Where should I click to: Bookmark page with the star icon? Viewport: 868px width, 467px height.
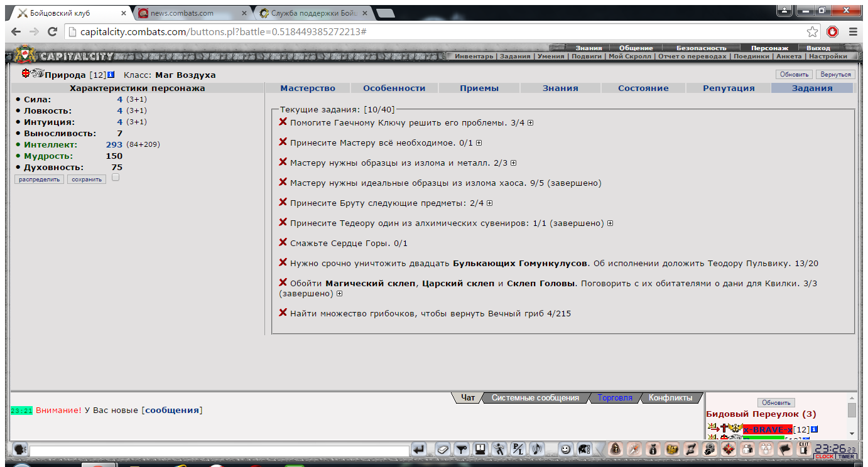[813, 32]
